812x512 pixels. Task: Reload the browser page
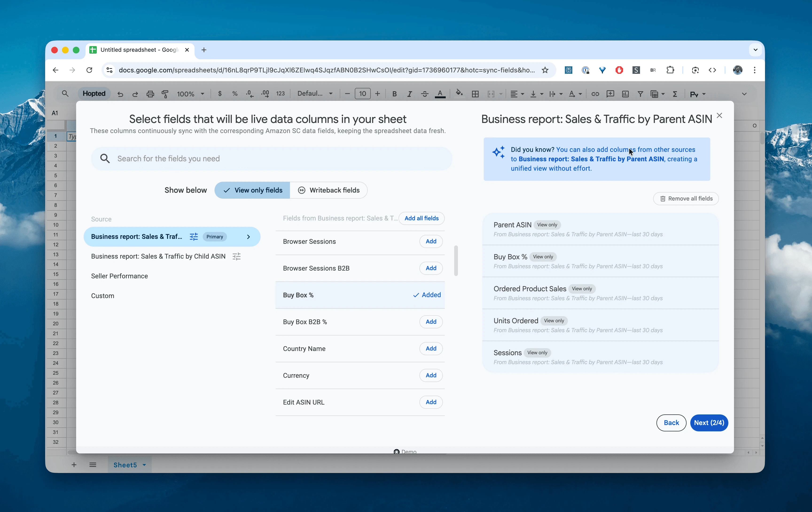pyautogui.click(x=89, y=70)
